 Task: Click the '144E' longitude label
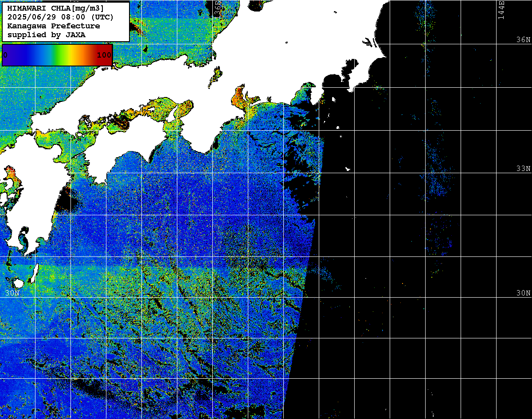point(501,10)
